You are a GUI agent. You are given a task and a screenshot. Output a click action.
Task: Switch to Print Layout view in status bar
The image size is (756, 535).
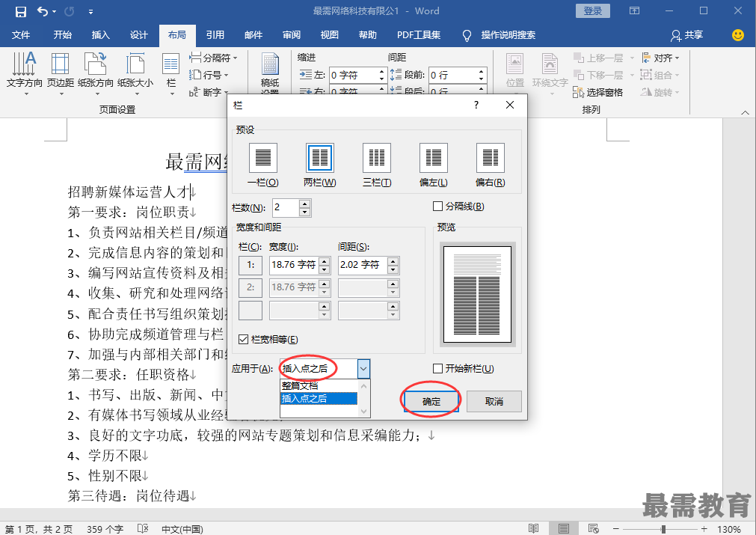[x=563, y=529]
